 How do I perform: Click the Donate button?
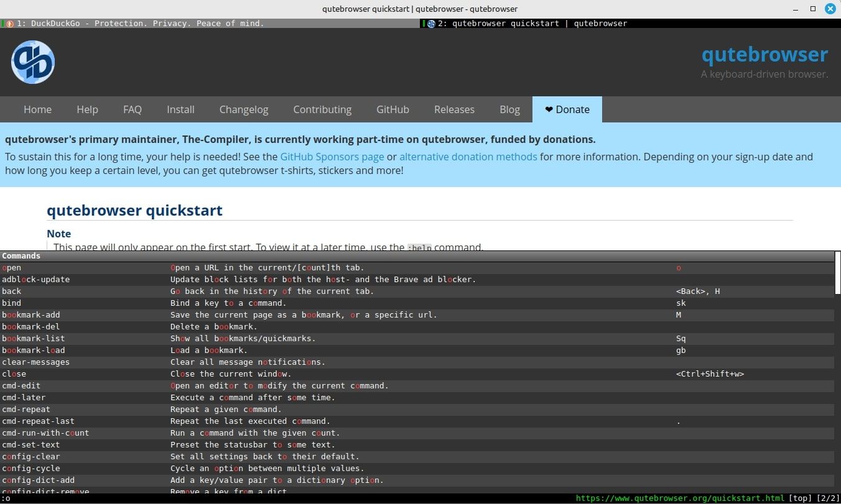pos(567,109)
